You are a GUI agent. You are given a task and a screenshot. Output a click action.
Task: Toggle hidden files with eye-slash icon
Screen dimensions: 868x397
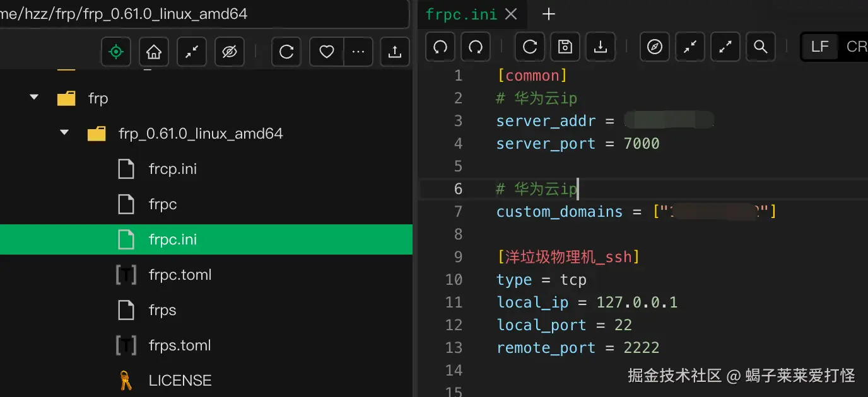point(230,52)
